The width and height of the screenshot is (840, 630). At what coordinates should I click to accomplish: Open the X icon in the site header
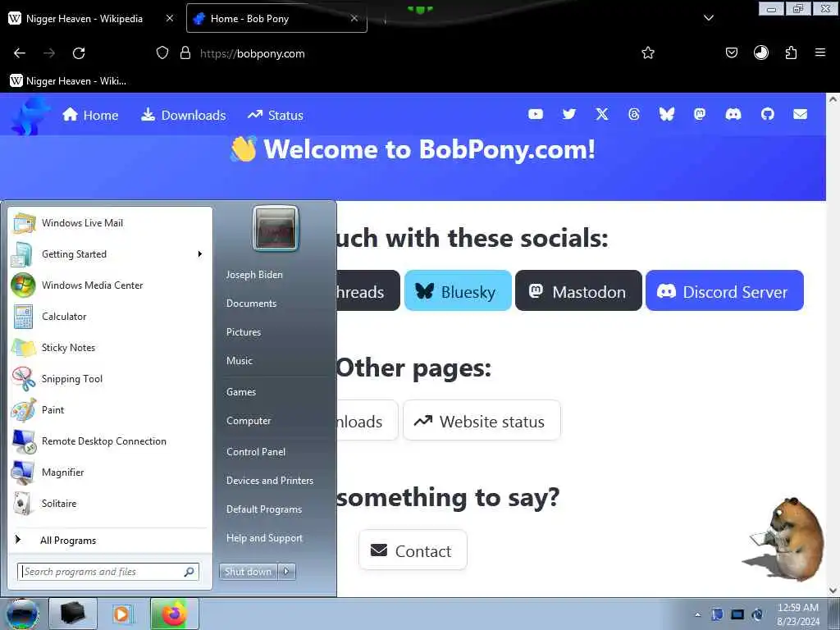tap(601, 114)
